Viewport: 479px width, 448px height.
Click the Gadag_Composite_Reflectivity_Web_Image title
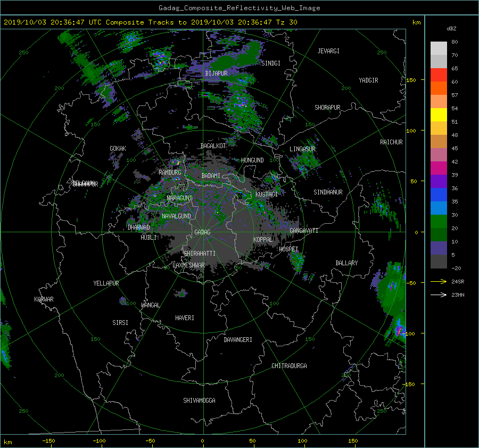(239, 8)
